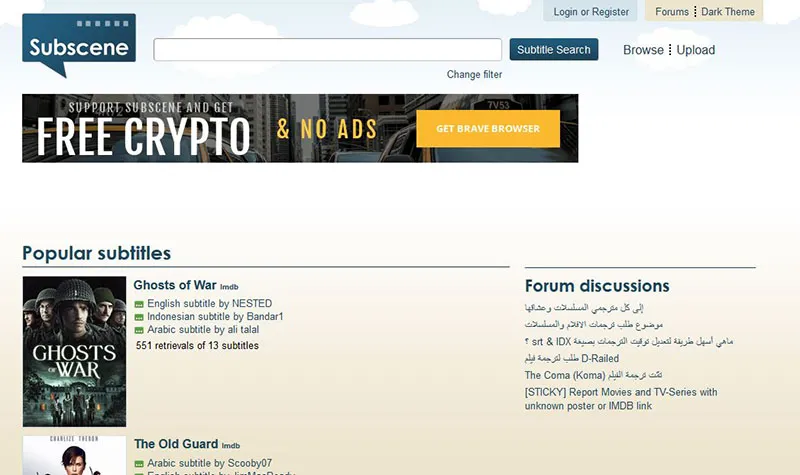
Task: Open the Ghosts of War title link
Action: [x=175, y=285]
